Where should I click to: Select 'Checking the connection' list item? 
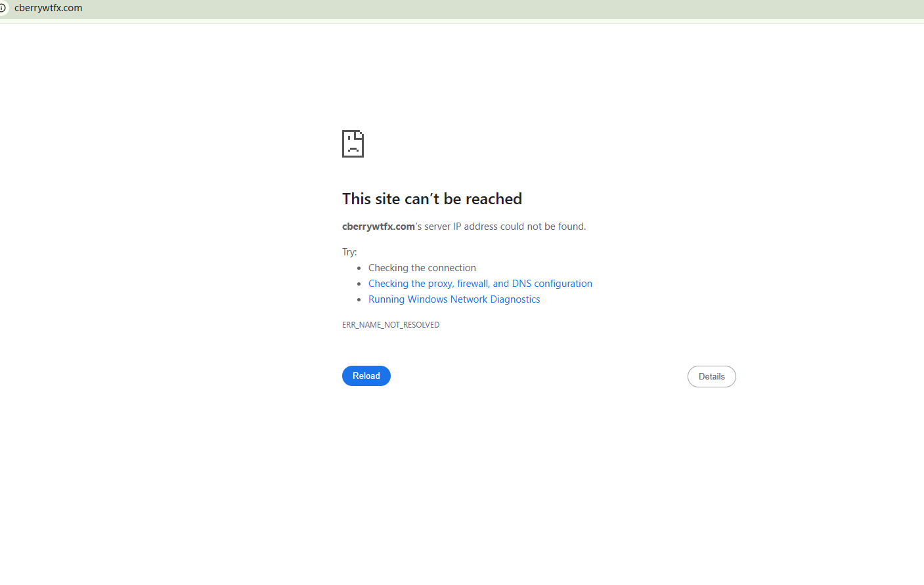coord(422,268)
